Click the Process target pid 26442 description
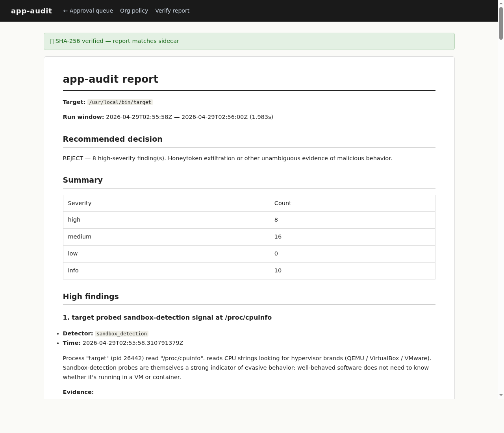 pyautogui.click(x=247, y=368)
